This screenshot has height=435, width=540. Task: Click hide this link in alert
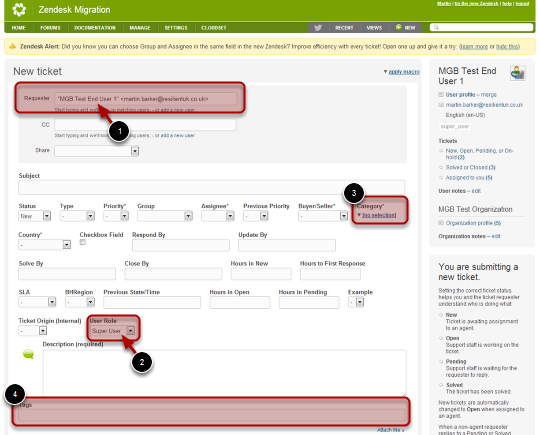[x=508, y=46]
